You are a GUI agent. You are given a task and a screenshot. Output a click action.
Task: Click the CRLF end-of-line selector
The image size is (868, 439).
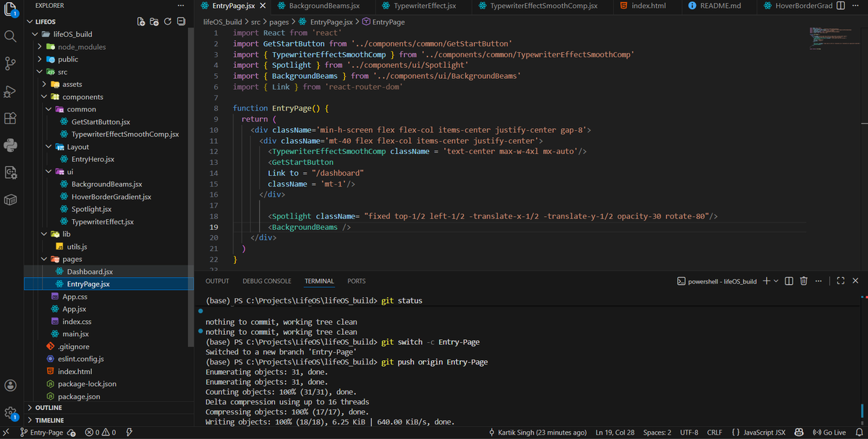715,432
